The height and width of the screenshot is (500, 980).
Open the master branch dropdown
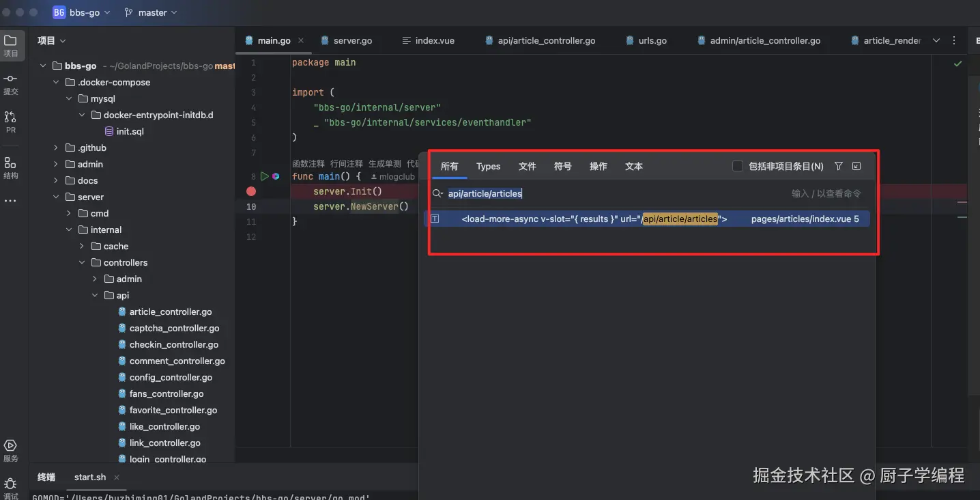coord(151,12)
